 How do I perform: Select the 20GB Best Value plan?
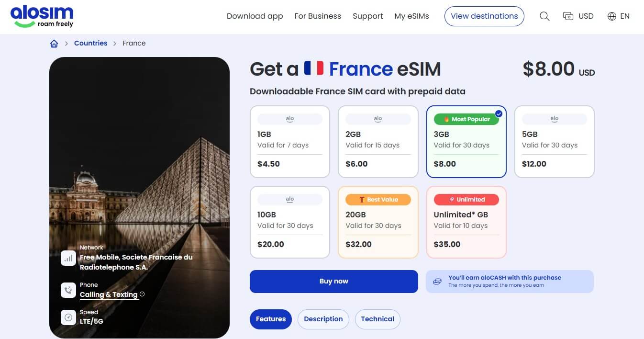378,222
